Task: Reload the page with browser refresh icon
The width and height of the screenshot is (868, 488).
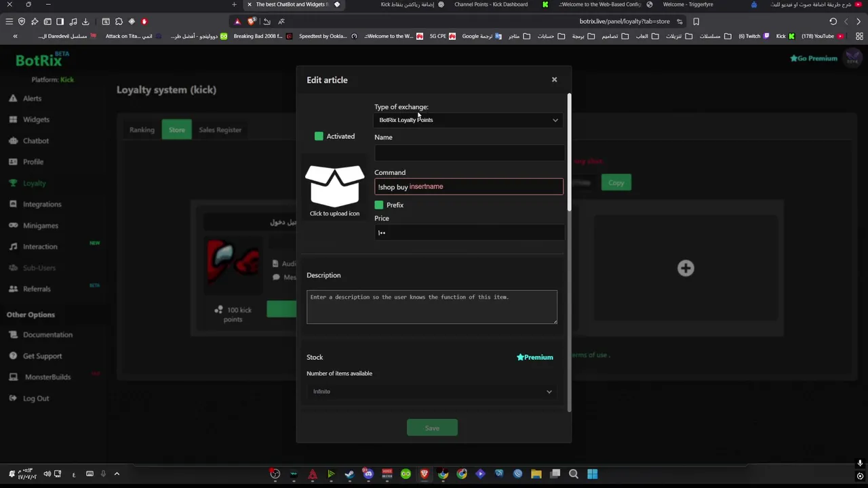Action: click(833, 22)
